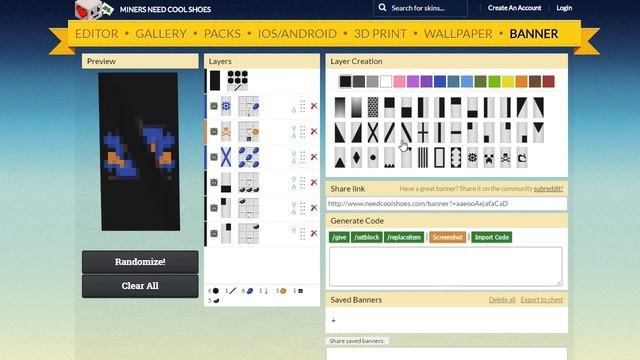Toggle visibility of blue flower layer
This screenshot has height=360, width=640.
click(214, 106)
